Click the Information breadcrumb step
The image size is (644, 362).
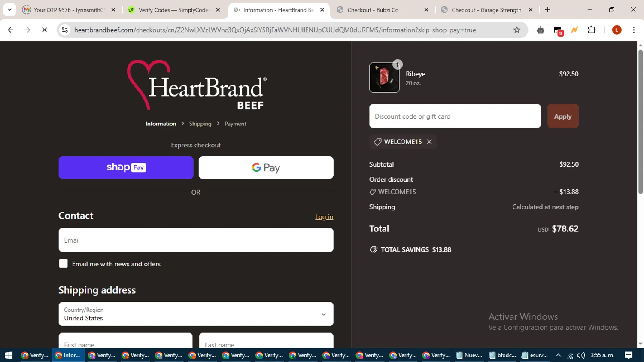point(161,124)
